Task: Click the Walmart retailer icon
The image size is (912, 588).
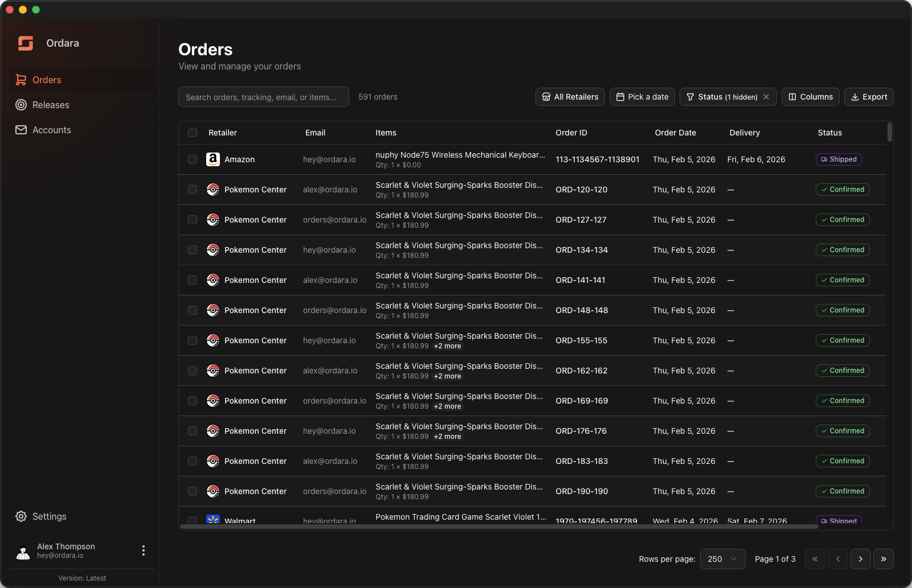Action: click(212, 520)
